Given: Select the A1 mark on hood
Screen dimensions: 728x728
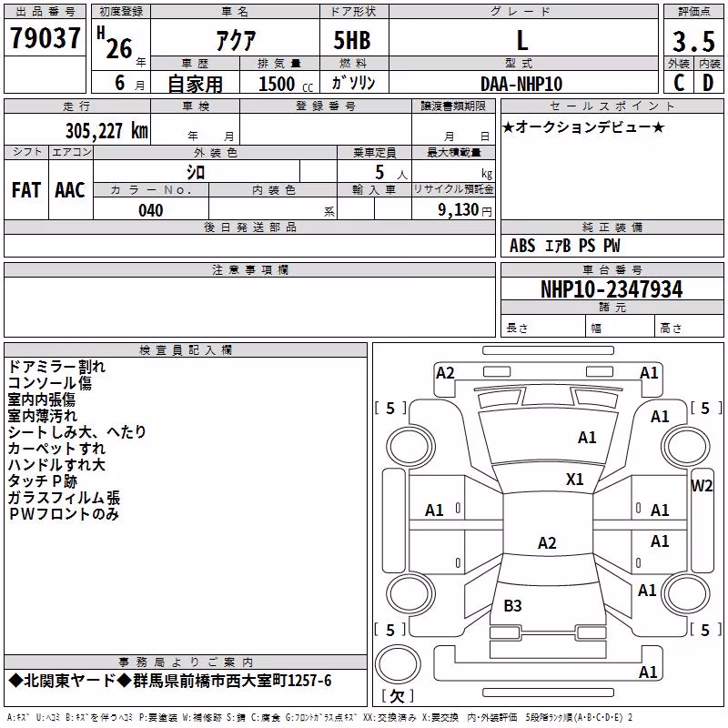Looking at the screenshot, I should click(x=587, y=438).
